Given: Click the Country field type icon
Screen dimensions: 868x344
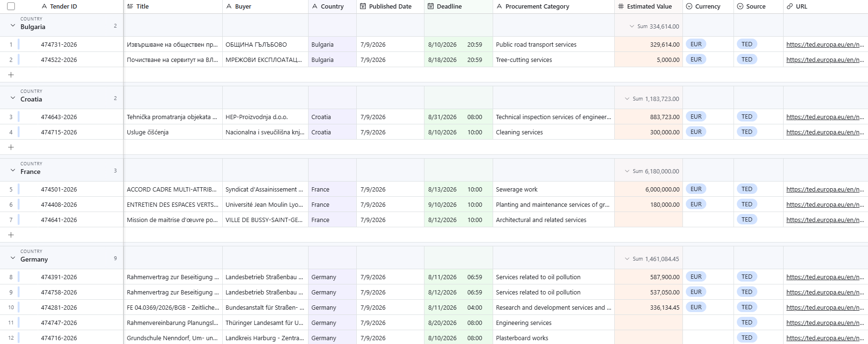Looking at the screenshot, I should click(x=315, y=7).
